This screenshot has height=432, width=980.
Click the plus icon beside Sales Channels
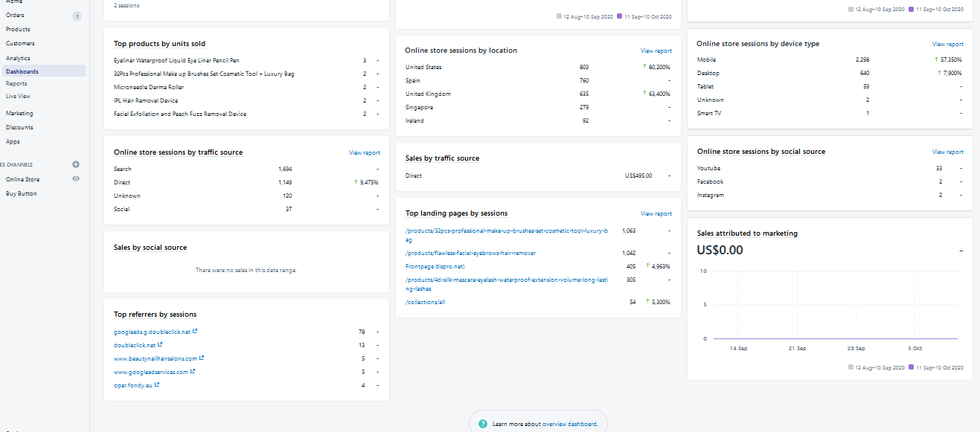tap(76, 164)
